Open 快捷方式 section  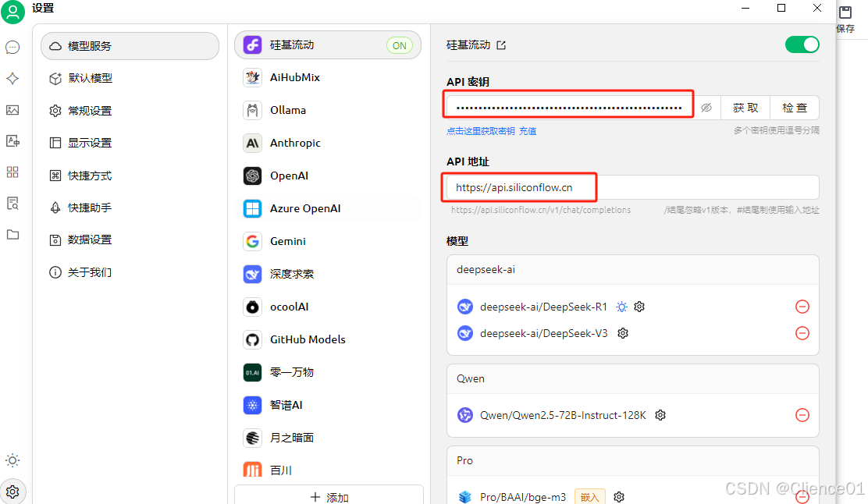click(130, 176)
